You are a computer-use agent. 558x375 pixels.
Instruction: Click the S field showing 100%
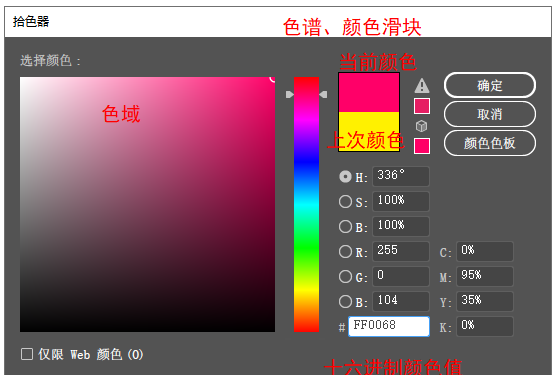(401, 201)
